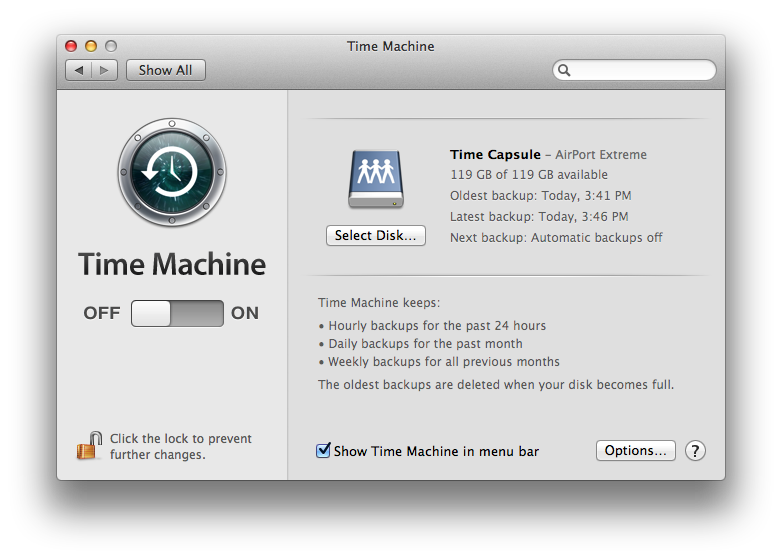Image resolution: width=782 pixels, height=559 pixels.
Task: Click the OFF label beside the switch
Action: 102,313
